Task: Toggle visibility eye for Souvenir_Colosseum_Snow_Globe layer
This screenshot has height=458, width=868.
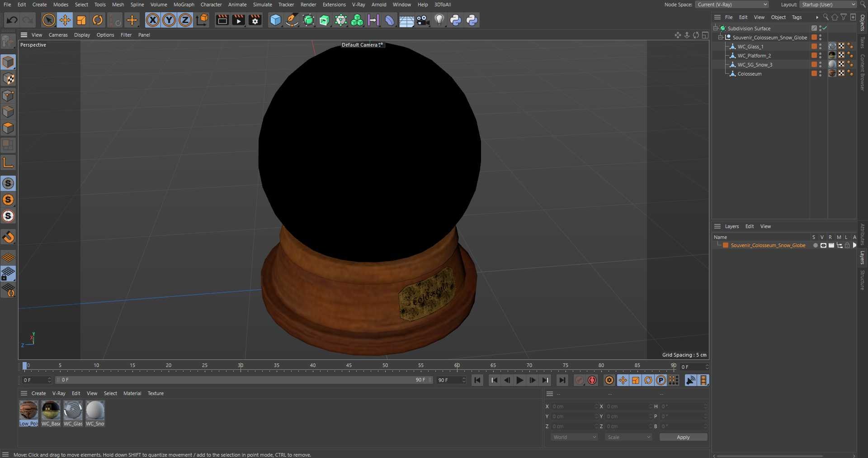Action: pyautogui.click(x=823, y=245)
